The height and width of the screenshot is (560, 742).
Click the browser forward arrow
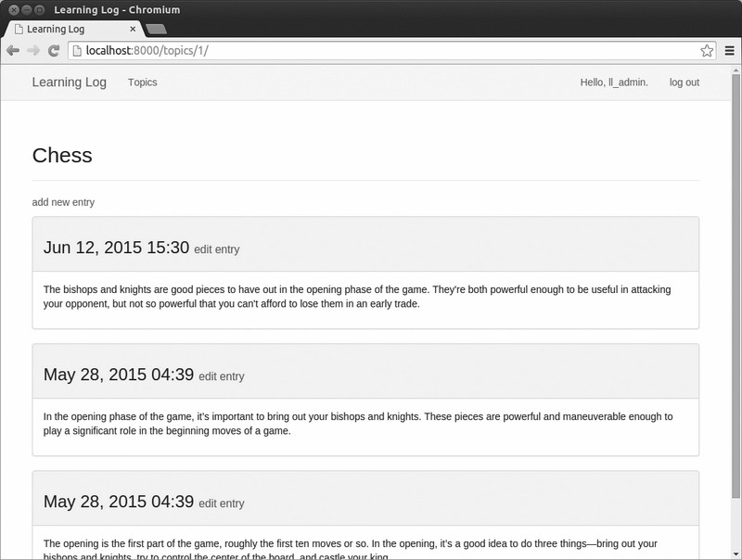(x=33, y=51)
